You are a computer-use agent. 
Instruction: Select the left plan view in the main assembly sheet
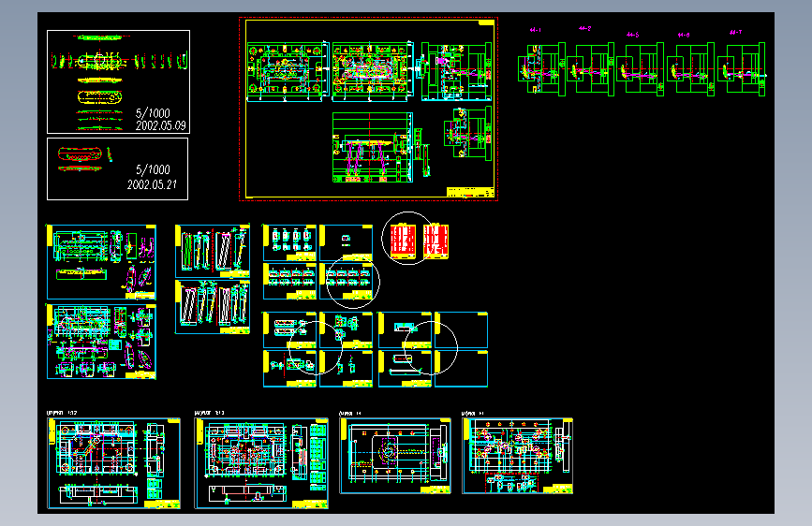[x=288, y=71]
